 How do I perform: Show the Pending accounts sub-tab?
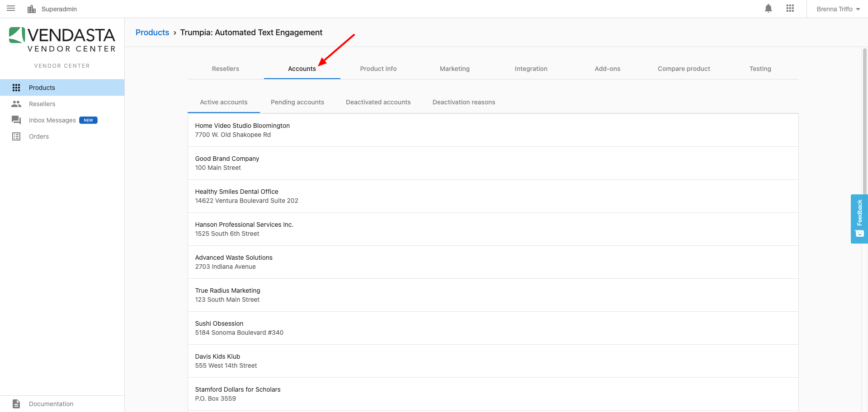point(297,102)
